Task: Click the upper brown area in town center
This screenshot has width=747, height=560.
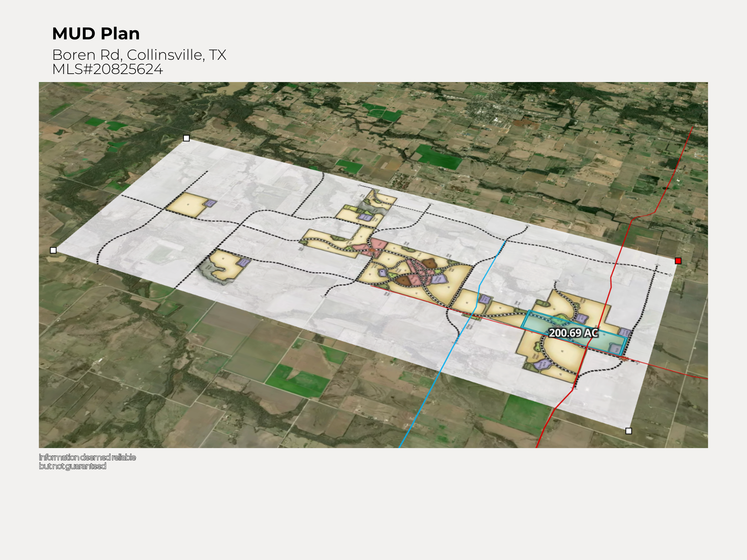Action: pos(430,263)
